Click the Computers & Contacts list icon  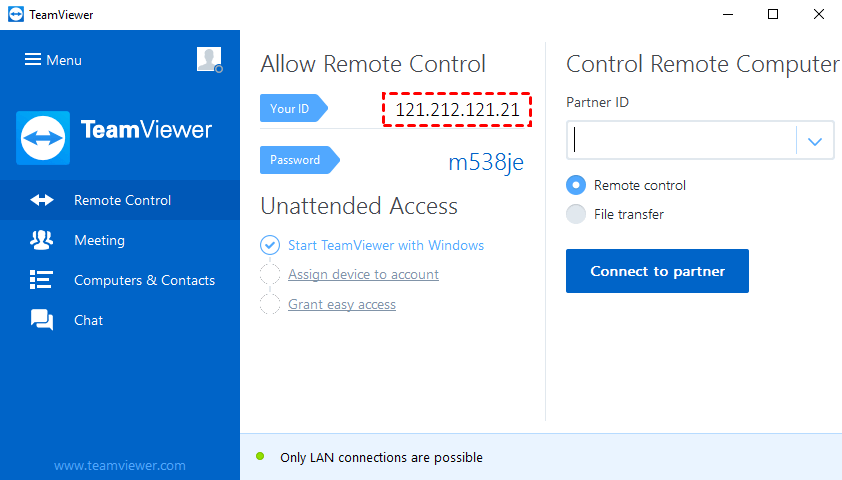pos(42,280)
